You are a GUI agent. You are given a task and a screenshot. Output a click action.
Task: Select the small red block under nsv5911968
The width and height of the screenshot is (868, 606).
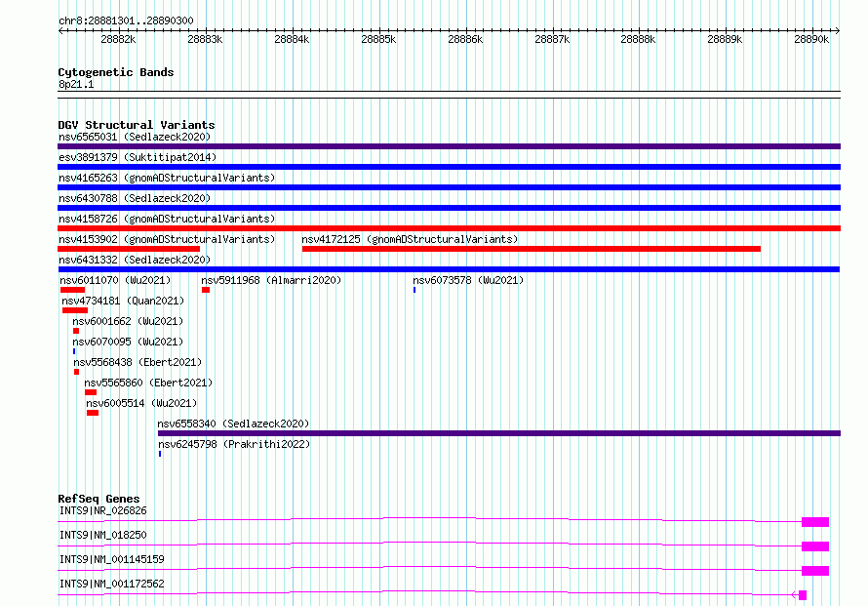206,290
